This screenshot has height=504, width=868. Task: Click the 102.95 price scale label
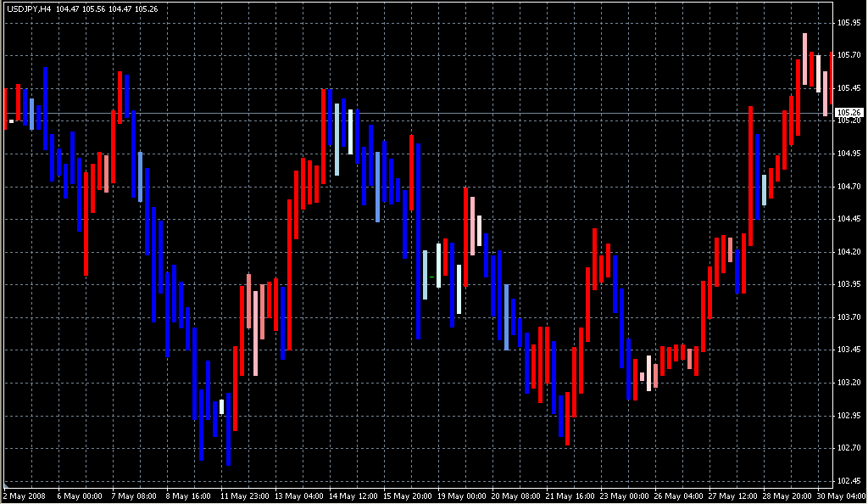click(x=849, y=416)
